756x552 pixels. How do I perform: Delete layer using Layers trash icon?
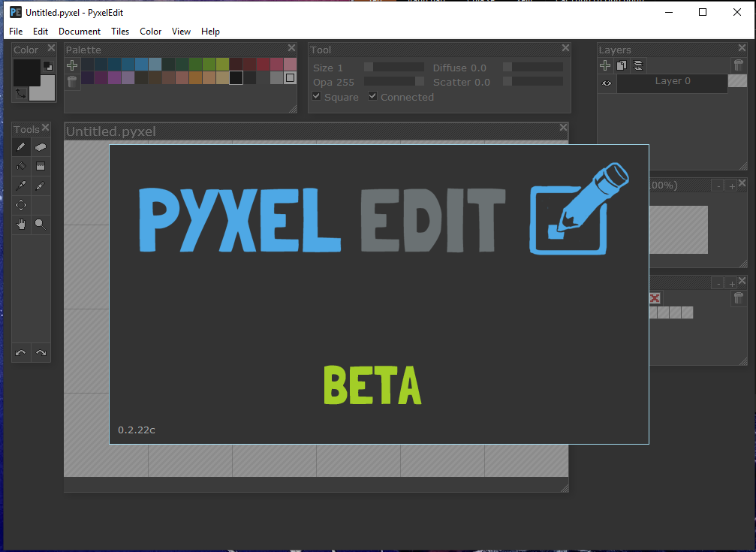[740, 65]
